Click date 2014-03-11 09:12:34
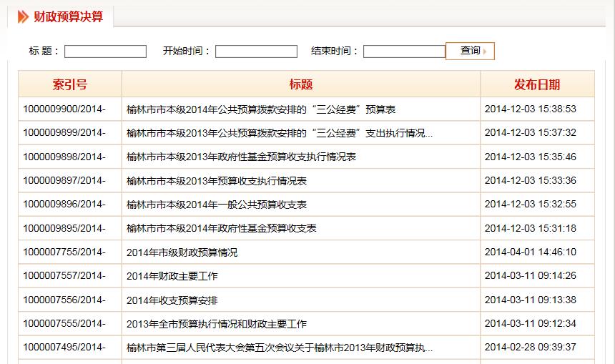 point(531,323)
